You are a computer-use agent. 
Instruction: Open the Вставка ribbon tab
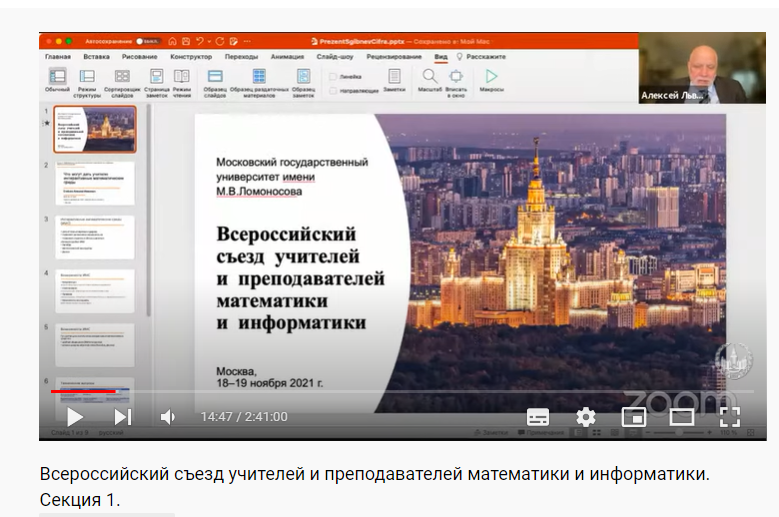click(x=97, y=57)
